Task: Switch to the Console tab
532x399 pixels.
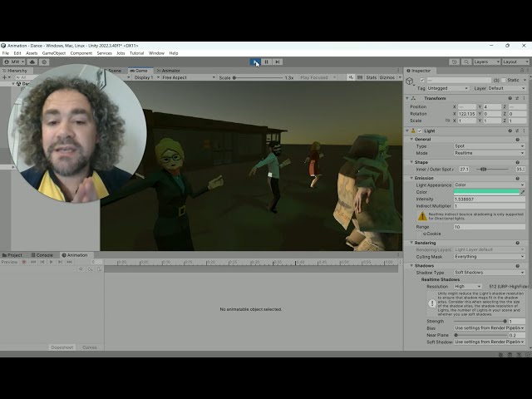Action: (x=42, y=255)
